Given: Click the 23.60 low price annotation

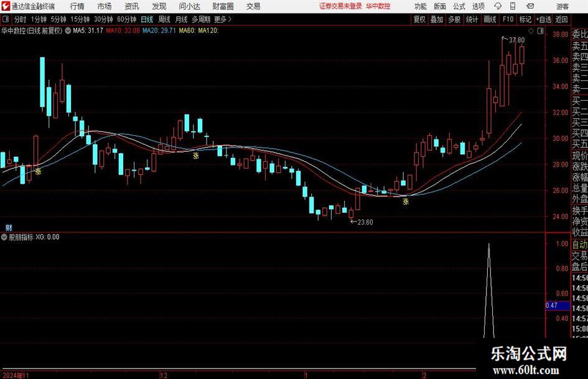Looking at the screenshot, I should click(x=365, y=222).
